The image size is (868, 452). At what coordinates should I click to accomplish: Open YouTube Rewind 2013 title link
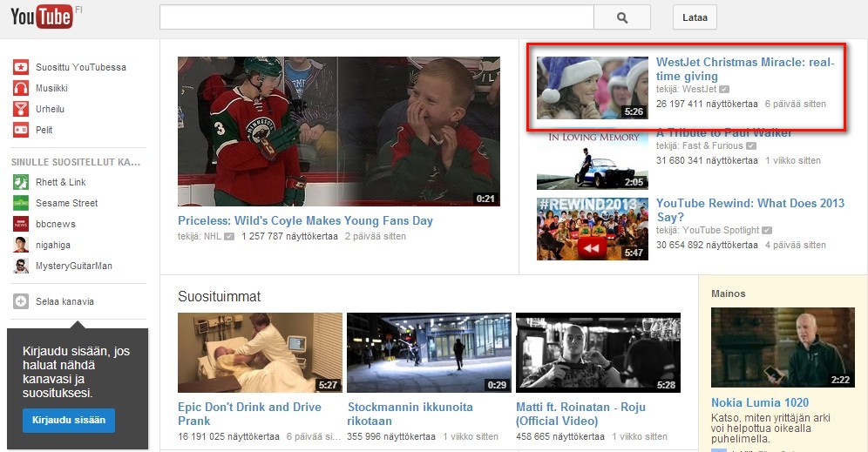point(750,210)
